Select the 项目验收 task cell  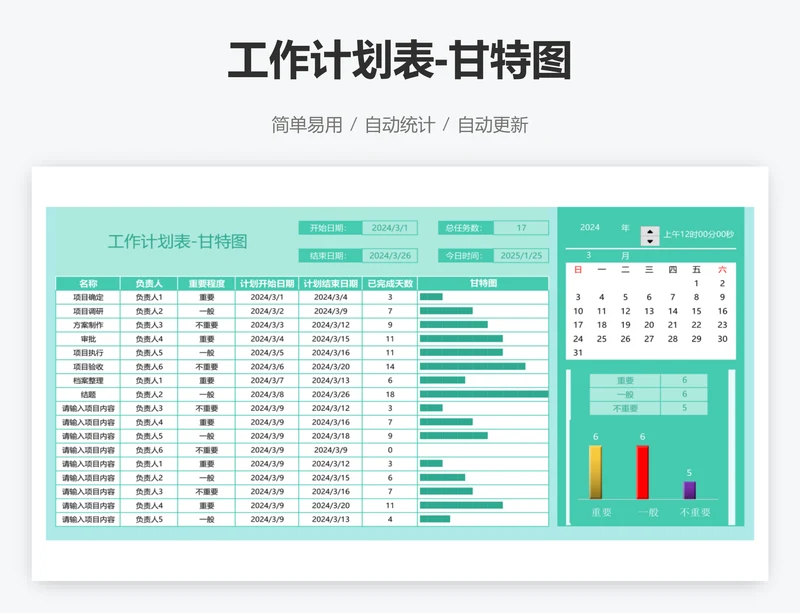(88, 366)
